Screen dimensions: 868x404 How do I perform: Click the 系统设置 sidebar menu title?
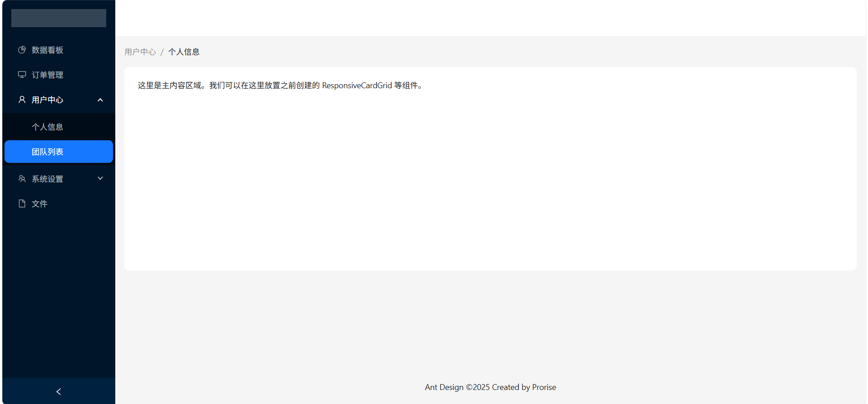[x=47, y=179]
